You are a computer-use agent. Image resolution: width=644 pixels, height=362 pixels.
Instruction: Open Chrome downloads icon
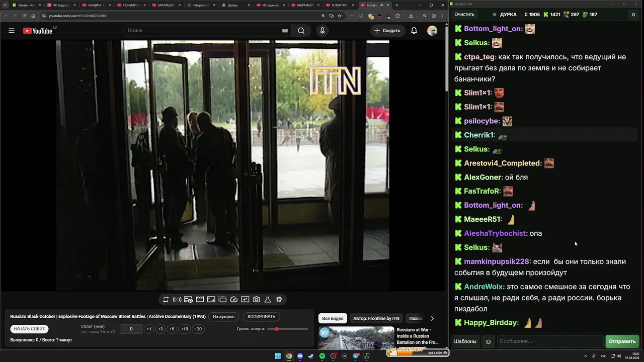point(411,16)
